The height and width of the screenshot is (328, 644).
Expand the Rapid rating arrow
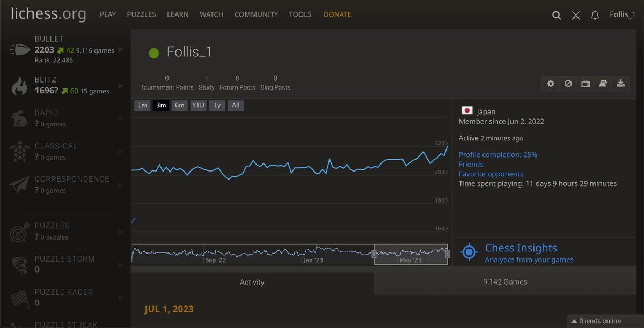point(120,118)
